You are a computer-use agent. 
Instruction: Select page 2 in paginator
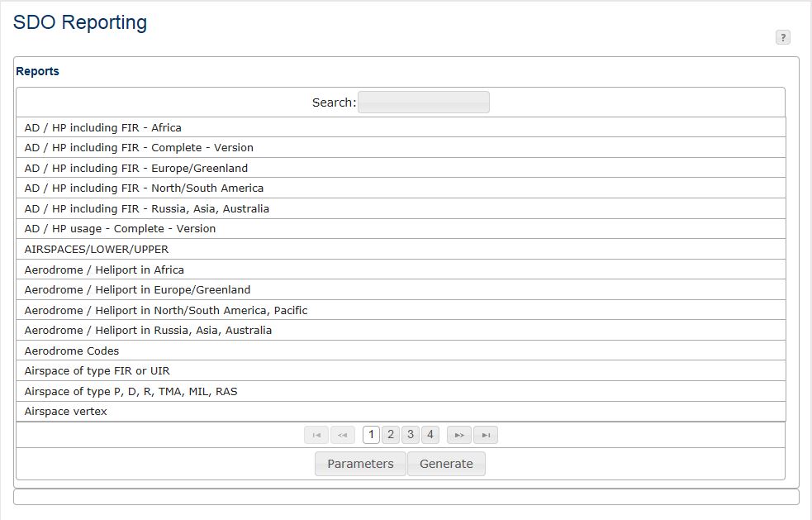391,435
